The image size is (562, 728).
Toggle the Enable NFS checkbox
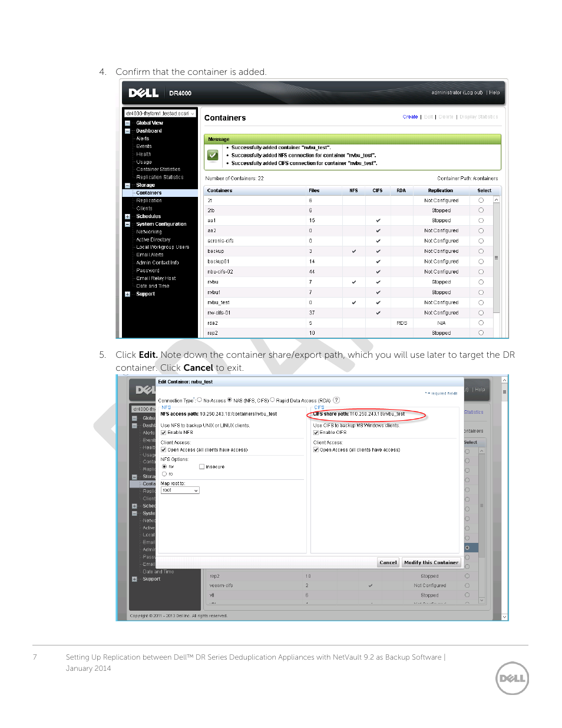[164, 433]
